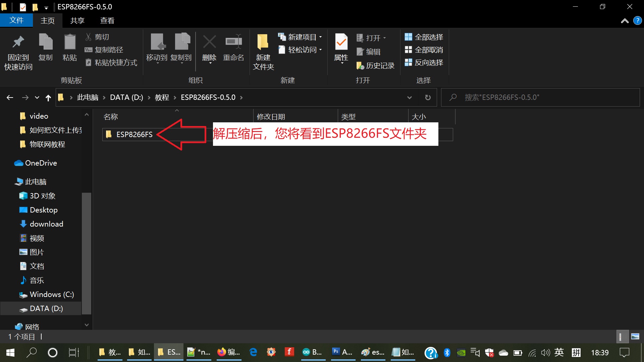Click Invert selection (反向选择)
Image resolution: width=644 pixels, height=362 pixels.
[x=424, y=63]
